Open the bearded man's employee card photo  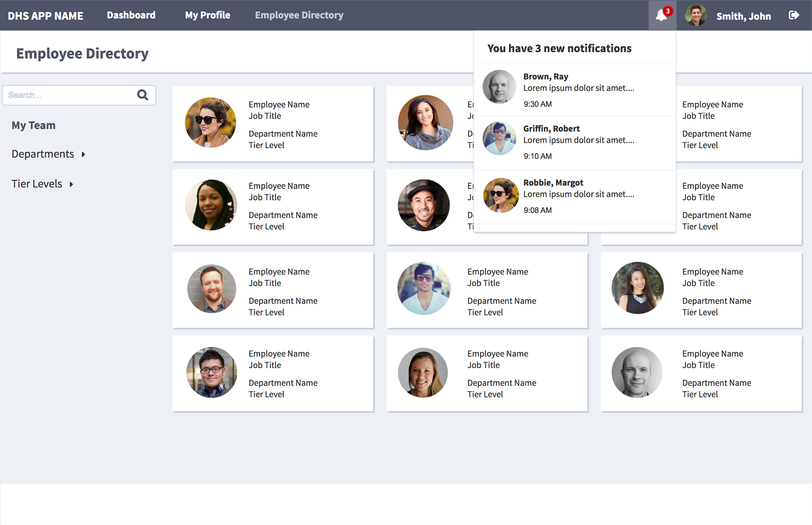pyautogui.click(x=211, y=289)
